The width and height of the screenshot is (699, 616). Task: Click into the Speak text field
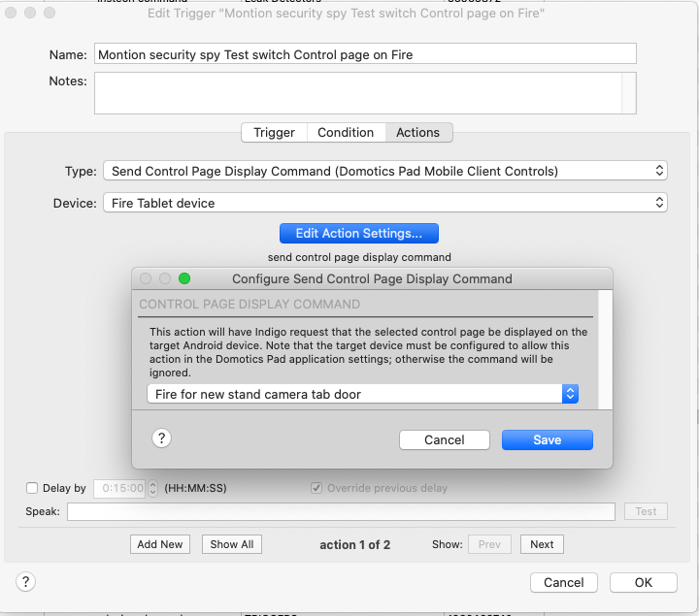pos(341,512)
